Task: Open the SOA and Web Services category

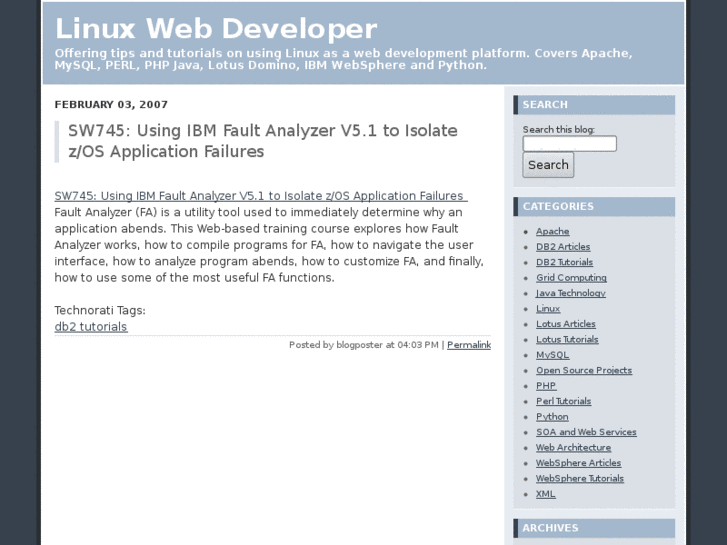Action: [x=586, y=432]
